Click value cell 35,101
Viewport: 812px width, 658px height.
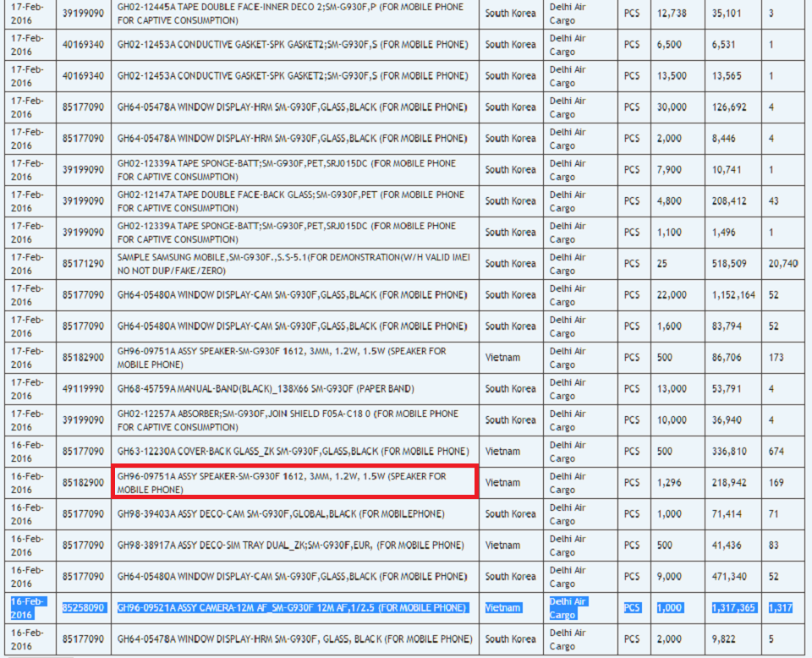[732, 14]
